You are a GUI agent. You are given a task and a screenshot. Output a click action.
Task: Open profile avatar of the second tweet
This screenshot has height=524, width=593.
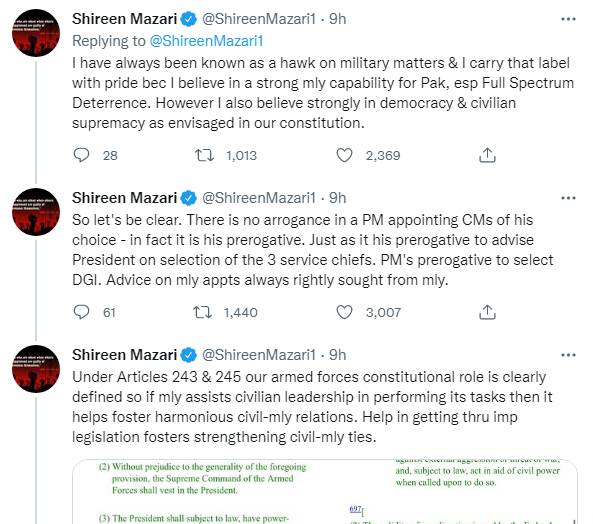coord(36,212)
